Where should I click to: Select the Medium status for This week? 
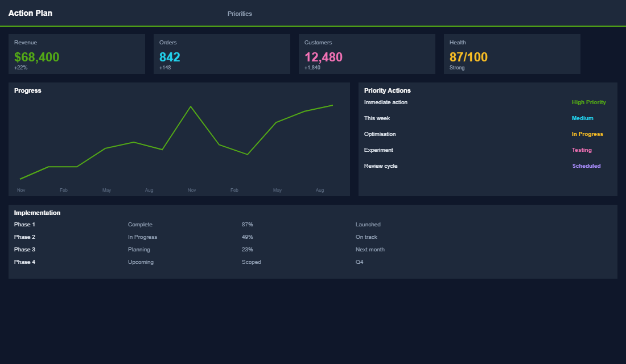(x=582, y=118)
